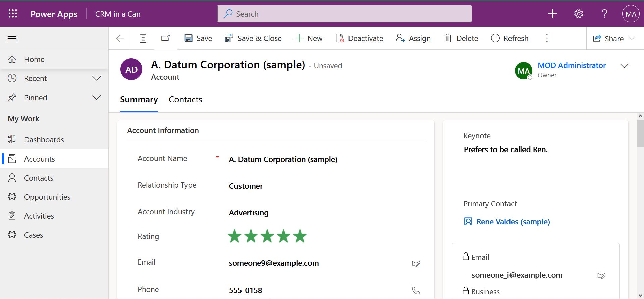The height and width of the screenshot is (299, 644).
Task: Click the scroll up arrow of the form scrollbar
Action: coord(640,116)
